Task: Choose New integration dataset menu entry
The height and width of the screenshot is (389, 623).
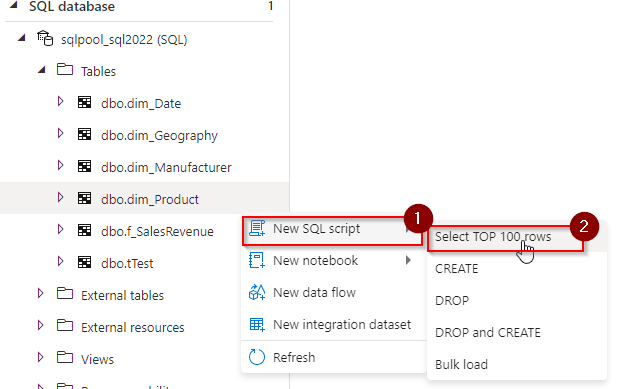Action: (x=334, y=325)
